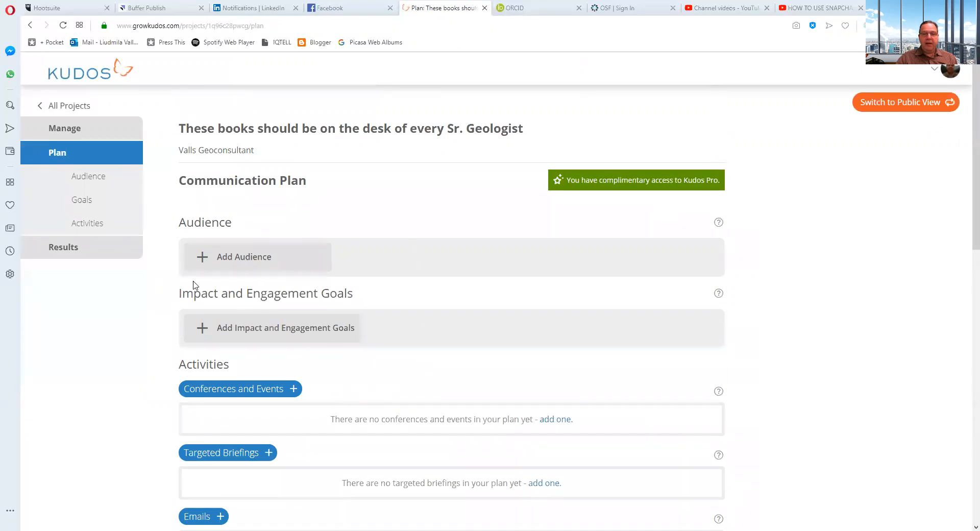Click the sidebar search icon
This screenshot has height=531, width=980.
(10, 105)
